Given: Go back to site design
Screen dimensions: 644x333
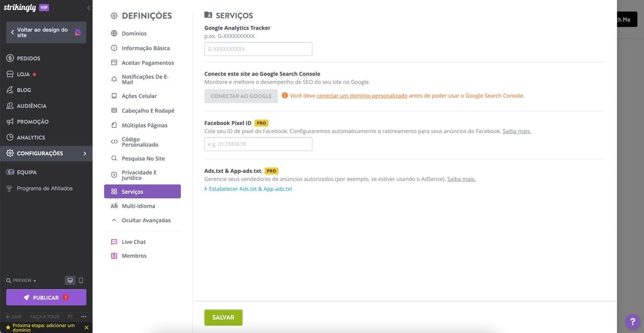Looking at the screenshot, I should (x=46, y=32).
